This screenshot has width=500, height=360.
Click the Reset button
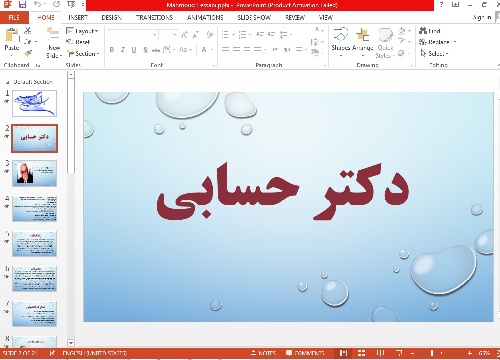click(x=78, y=42)
